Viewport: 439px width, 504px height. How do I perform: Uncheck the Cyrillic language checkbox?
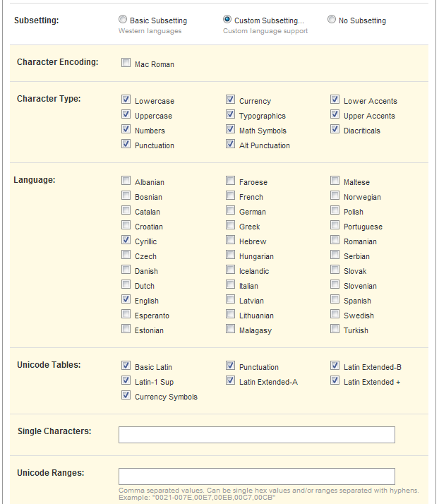pyautogui.click(x=126, y=241)
